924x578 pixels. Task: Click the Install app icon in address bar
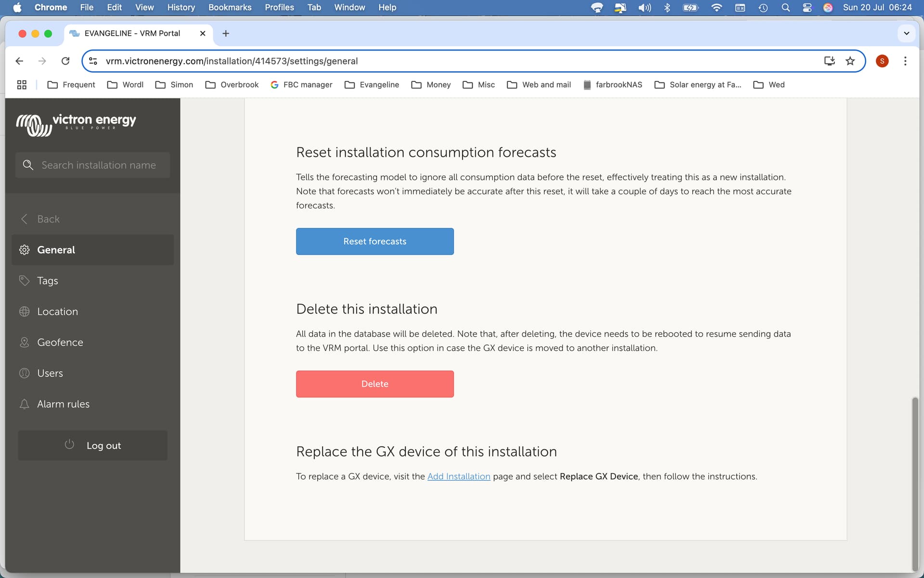pos(829,61)
